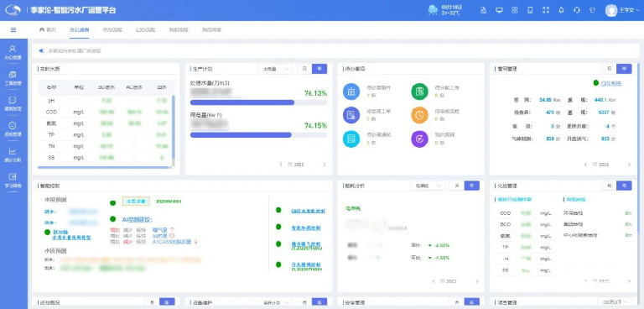Open the CAST池智能控制 link
This screenshot has height=309, width=644.
point(308,211)
